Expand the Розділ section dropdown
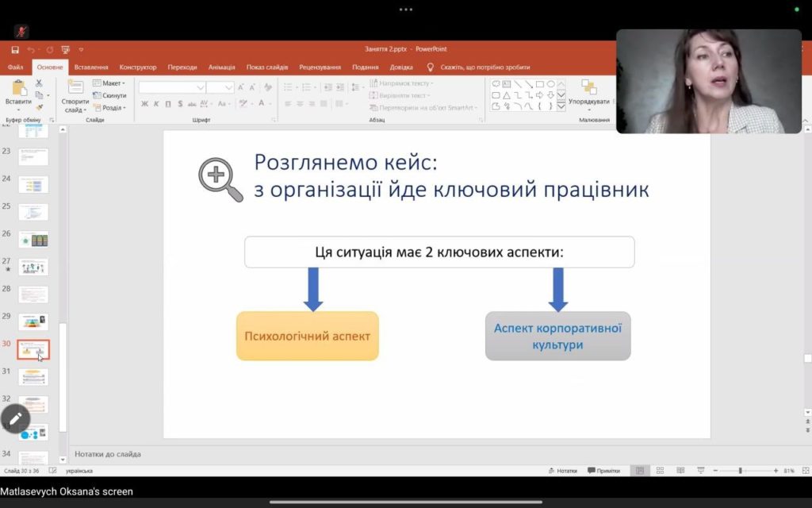The height and width of the screenshot is (508, 812). pos(109,108)
